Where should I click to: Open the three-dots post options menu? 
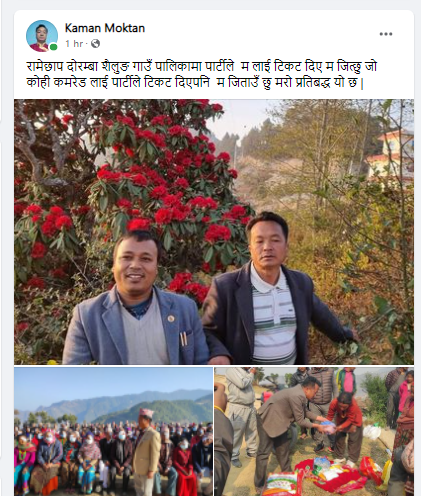click(x=386, y=34)
